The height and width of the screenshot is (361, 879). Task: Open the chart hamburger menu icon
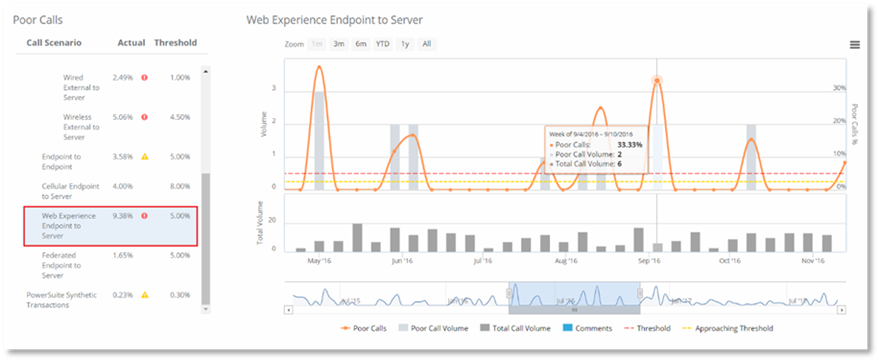coord(854,45)
